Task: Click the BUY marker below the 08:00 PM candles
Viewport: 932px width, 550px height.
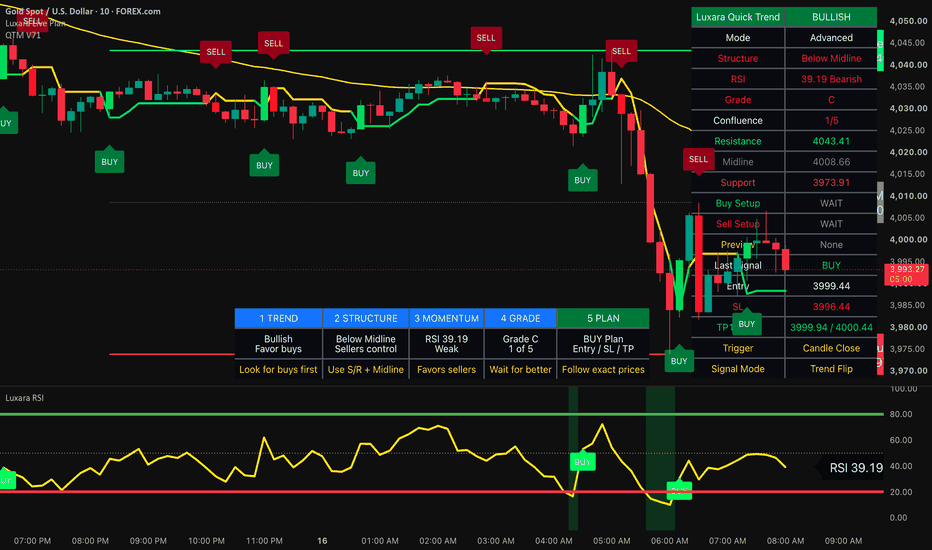Action: pyautogui.click(x=109, y=161)
